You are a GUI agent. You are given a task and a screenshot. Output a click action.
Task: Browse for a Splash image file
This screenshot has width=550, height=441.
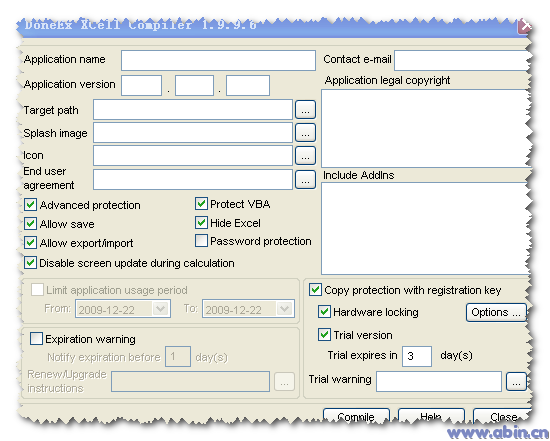pyautogui.click(x=305, y=133)
